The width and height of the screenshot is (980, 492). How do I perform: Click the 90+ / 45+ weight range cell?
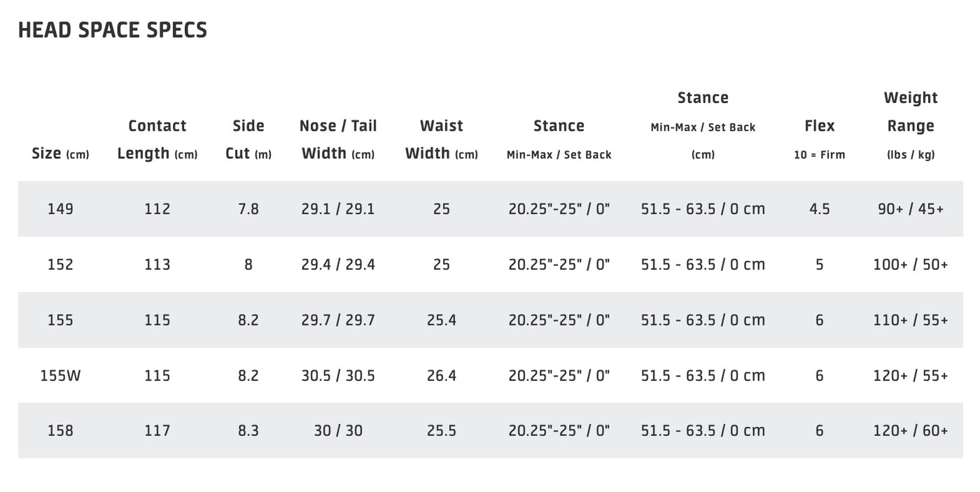911,209
